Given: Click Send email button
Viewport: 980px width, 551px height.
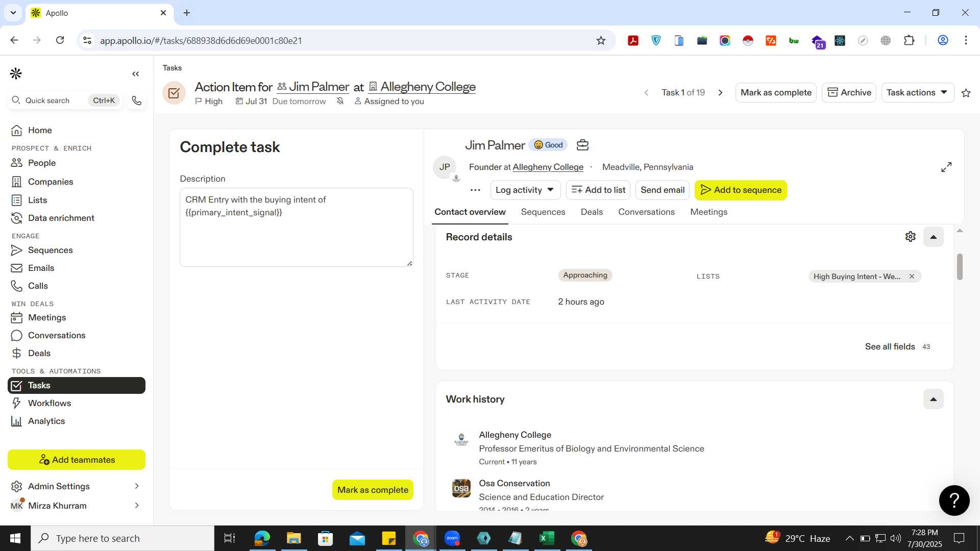Looking at the screenshot, I should click(x=663, y=190).
